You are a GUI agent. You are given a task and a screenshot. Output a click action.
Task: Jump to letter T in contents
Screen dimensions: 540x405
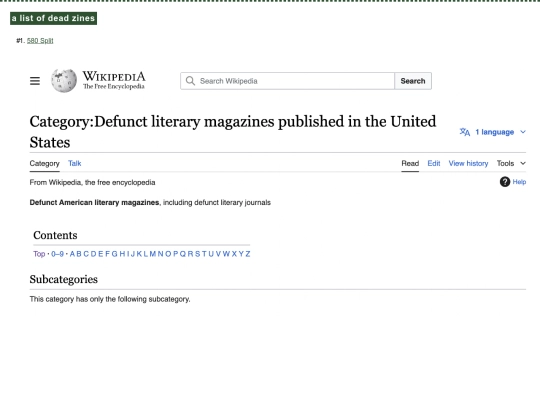coord(204,254)
